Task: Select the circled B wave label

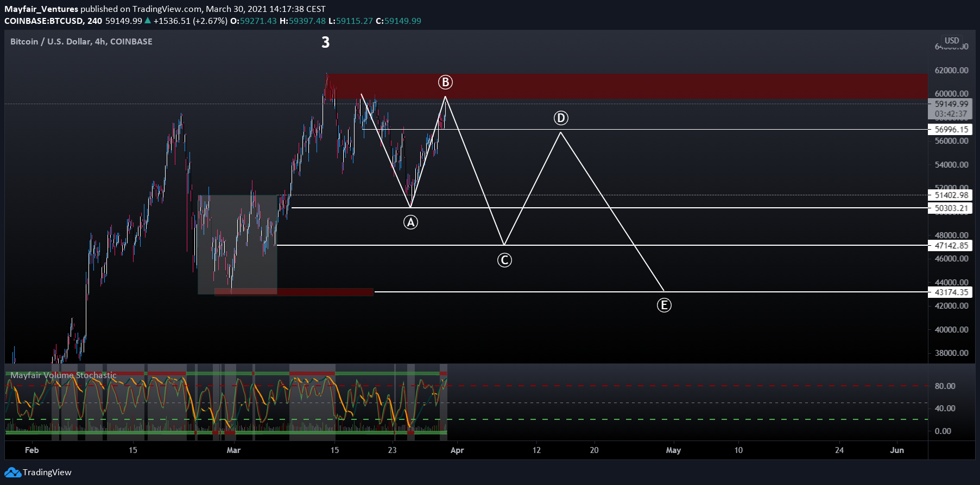Action: [445, 82]
